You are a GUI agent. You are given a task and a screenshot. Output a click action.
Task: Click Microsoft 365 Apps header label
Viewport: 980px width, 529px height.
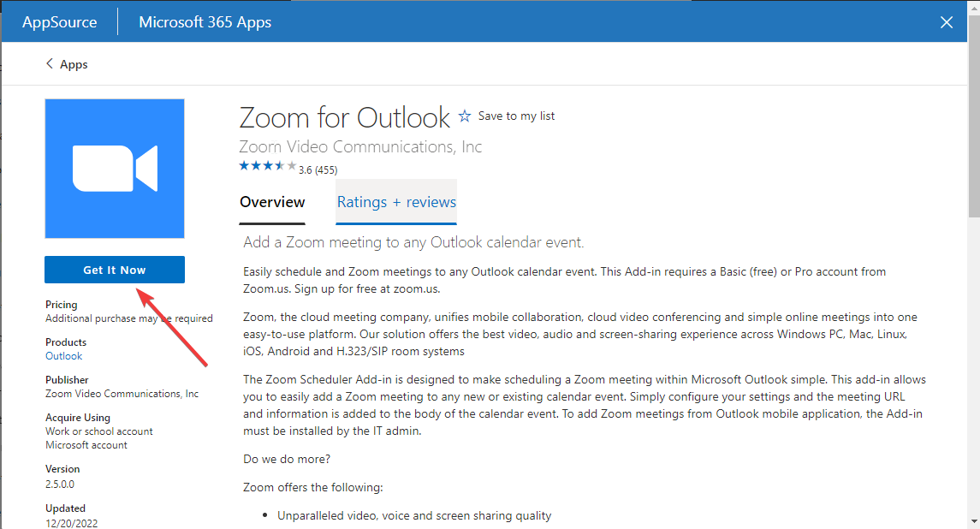click(205, 22)
